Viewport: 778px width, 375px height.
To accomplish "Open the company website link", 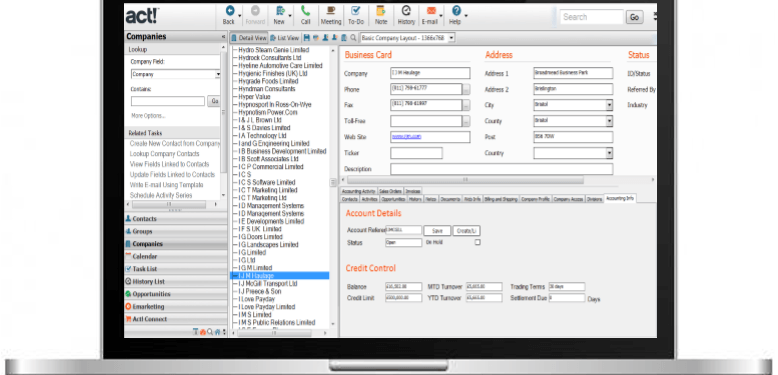I will (406, 136).
